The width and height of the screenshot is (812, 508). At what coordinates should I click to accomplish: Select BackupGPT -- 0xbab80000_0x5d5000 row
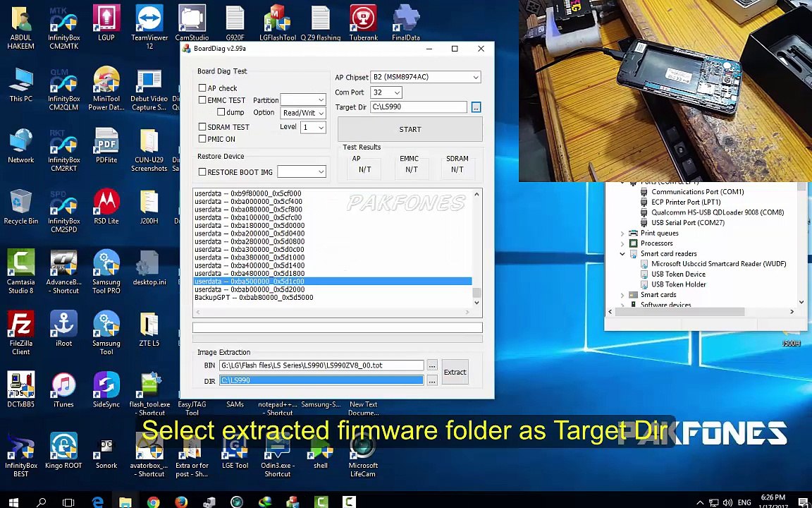point(254,298)
